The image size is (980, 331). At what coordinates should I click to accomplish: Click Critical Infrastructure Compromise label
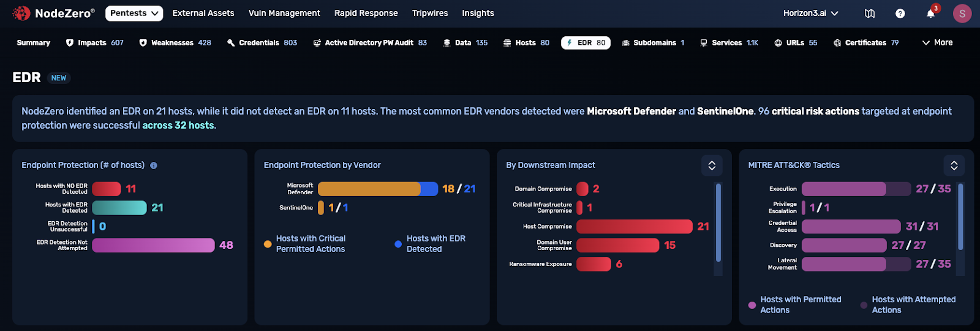(542, 208)
